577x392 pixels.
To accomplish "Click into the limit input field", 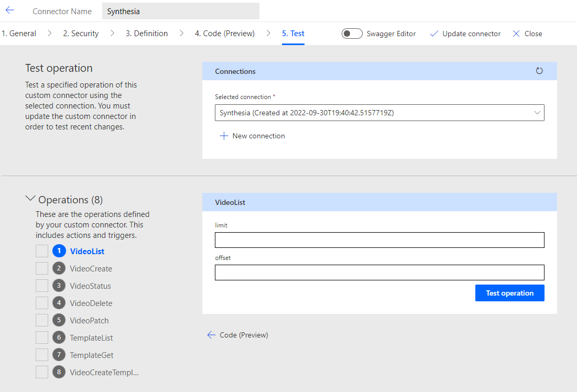I will 379,240.
